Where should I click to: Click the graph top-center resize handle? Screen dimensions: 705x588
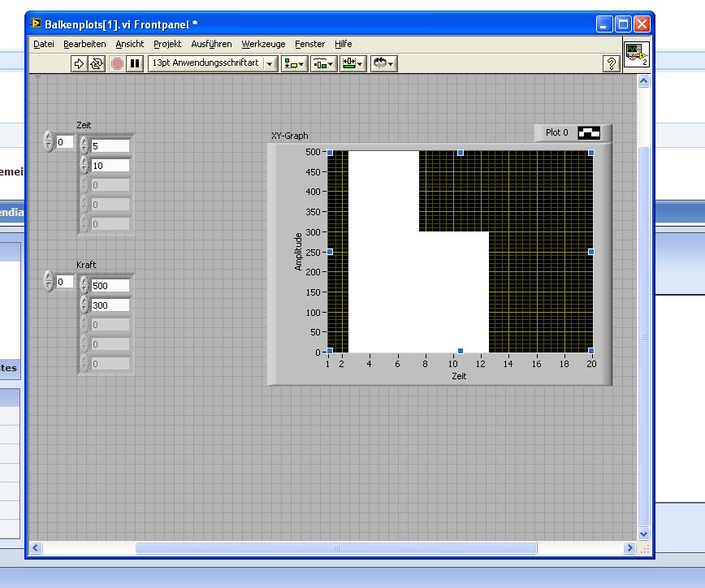[x=461, y=153]
